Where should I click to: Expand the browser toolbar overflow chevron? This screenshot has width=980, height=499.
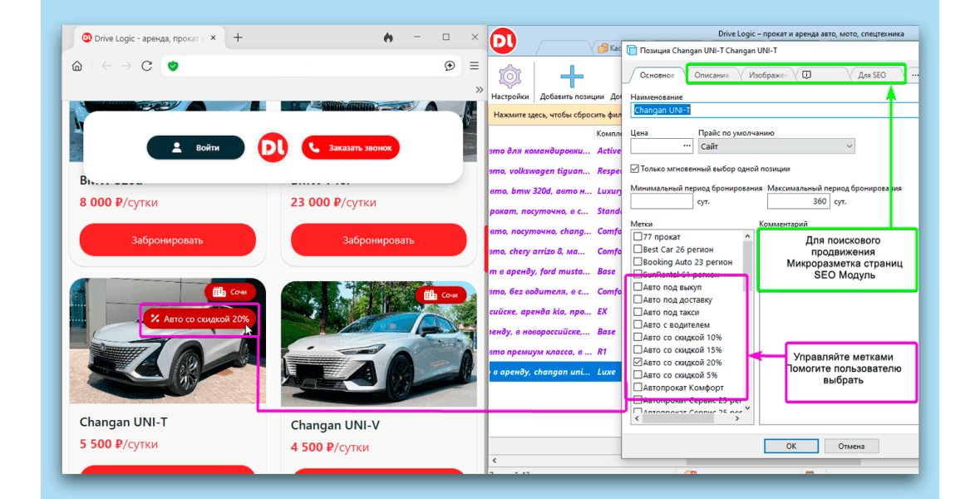[x=479, y=90]
